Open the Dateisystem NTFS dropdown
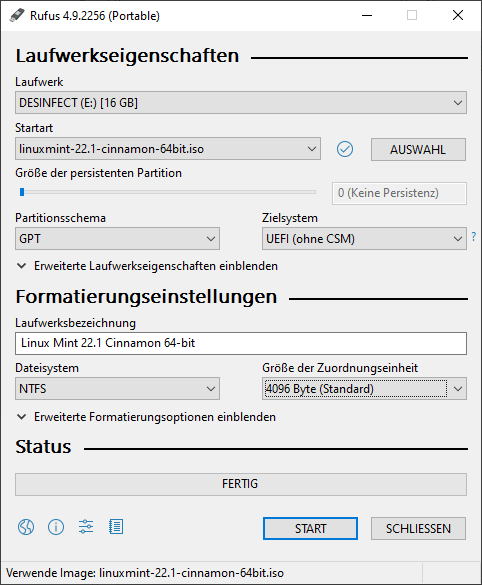Image resolution: width=482 pixels, height=585 pixels. click(118, 389)
